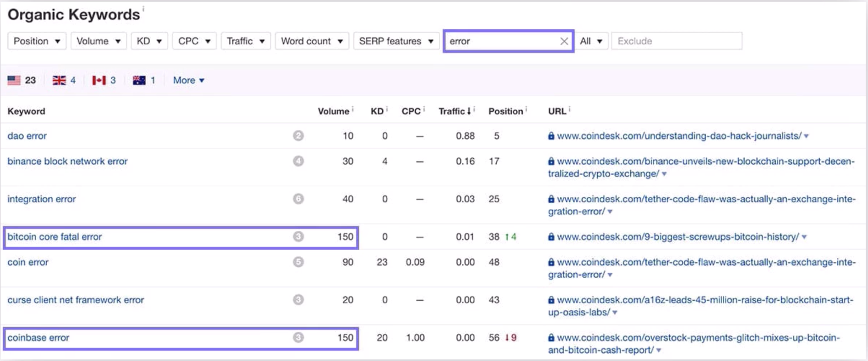Select the Australia flag filter

pyautogui.click(x=144, y=81)
